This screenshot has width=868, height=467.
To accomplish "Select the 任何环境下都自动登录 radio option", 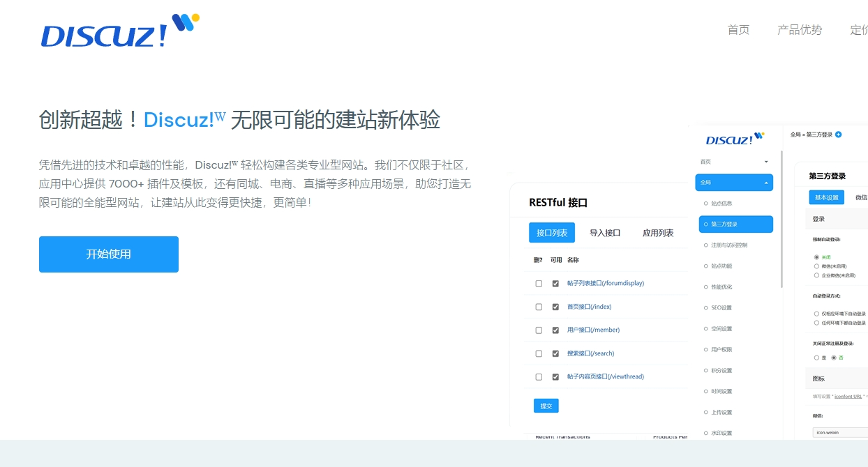I will coord(816,323).
